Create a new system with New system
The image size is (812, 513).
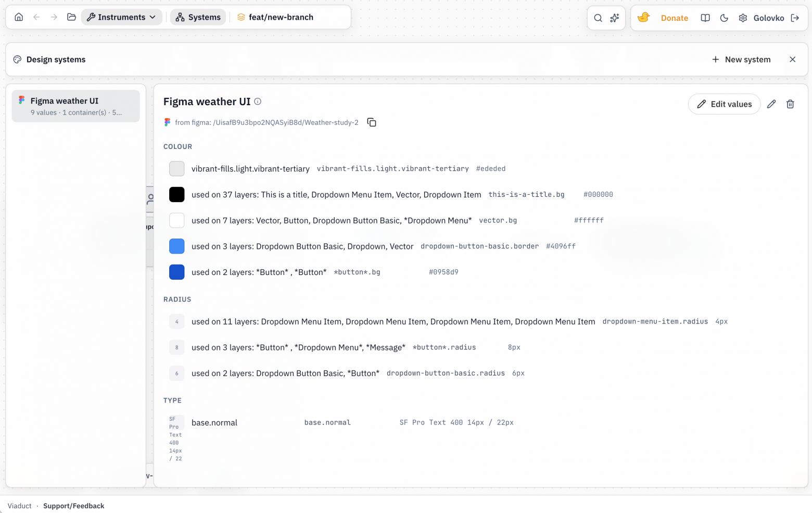pyautogui.click(x=741, y=59)
